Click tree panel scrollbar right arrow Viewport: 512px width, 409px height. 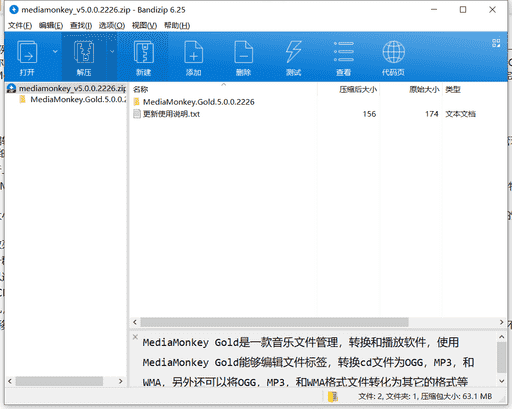coord(121,381)
